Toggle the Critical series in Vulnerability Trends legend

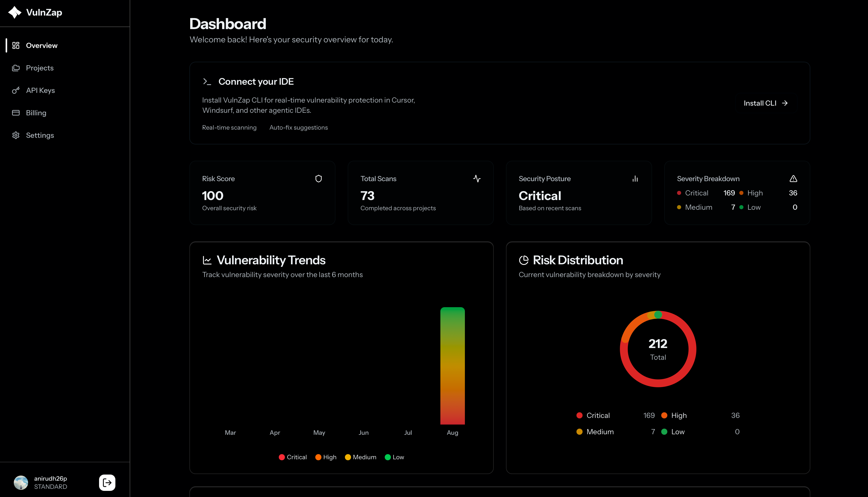coord(292,457)
